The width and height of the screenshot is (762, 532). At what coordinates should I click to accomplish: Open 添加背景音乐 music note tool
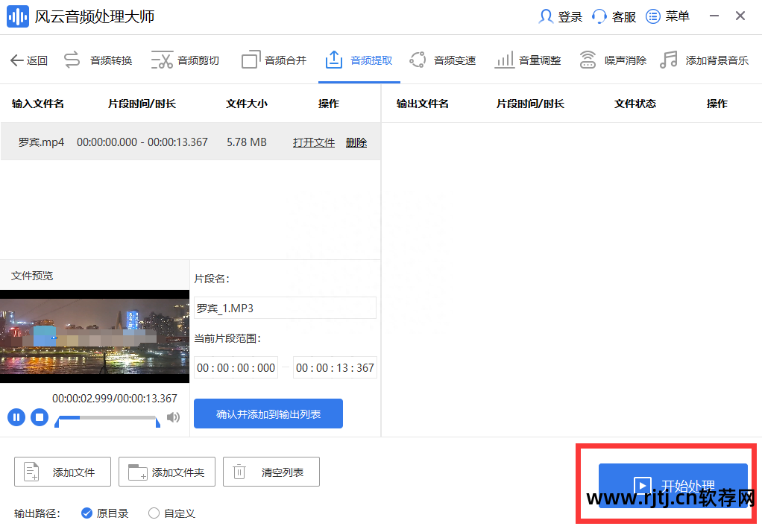669,60
